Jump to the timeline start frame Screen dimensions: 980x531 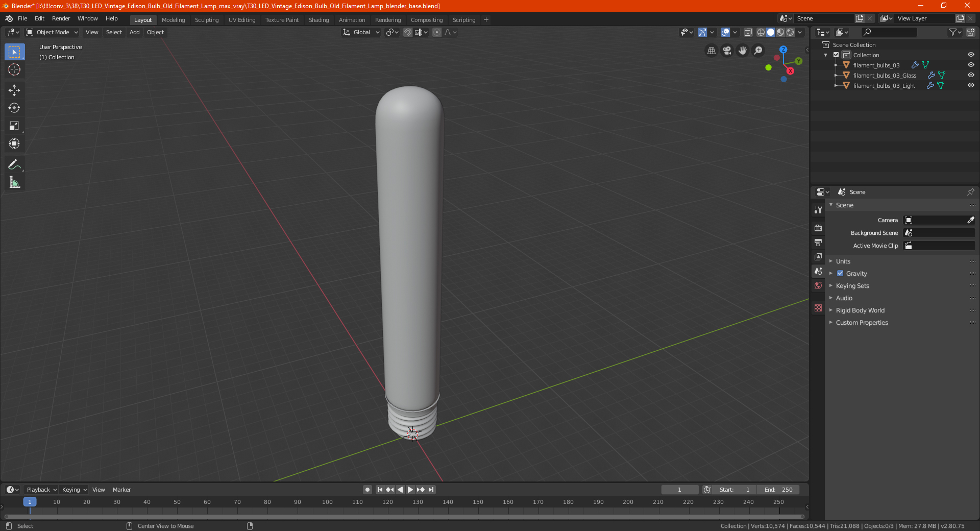[380, 490]
